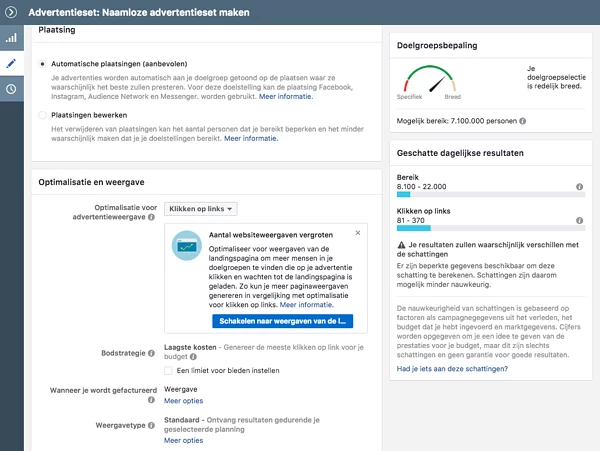600x451 pixels.
Task: Enable Een limiet voor bieden instellen checkbox
Action: (x=168, y=370)
